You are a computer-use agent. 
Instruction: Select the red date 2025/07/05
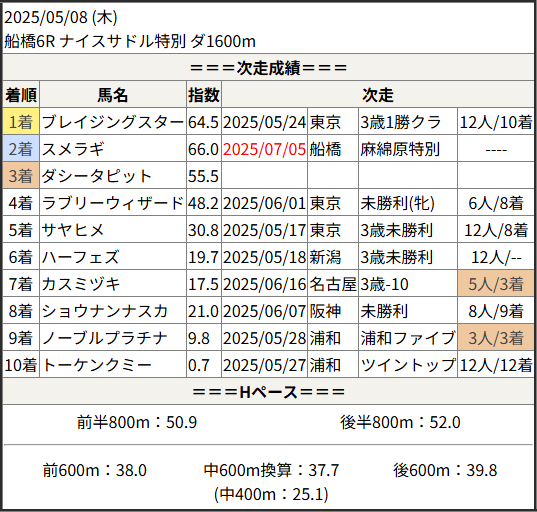point(264,149)
